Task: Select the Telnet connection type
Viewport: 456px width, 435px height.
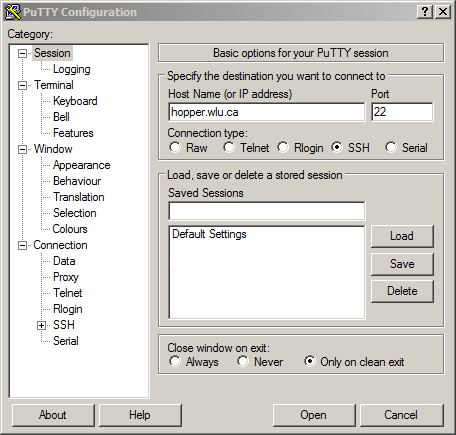Action: pyautogui.click(x=229, y=147)
